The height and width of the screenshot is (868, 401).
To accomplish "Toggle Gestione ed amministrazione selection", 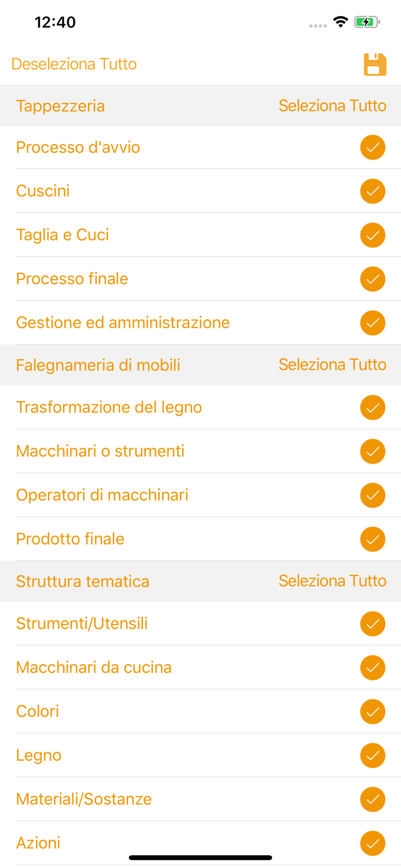I will point(373,323).
